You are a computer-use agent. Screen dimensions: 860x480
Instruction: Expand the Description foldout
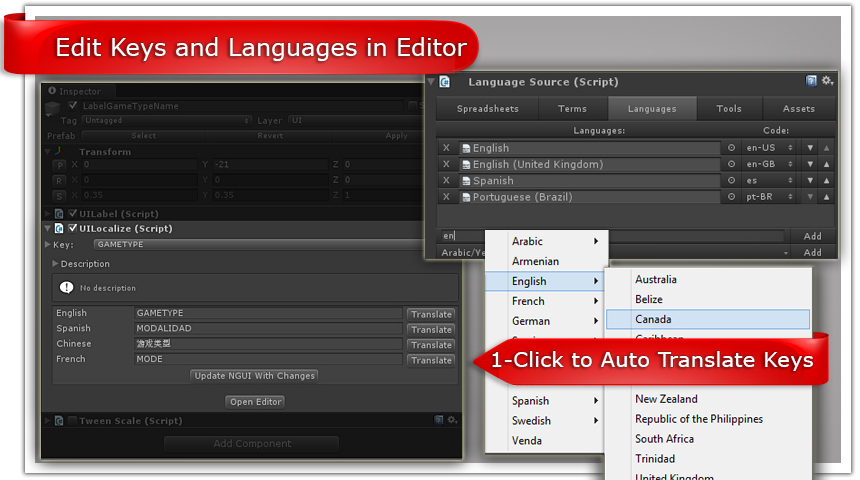(x=55, y=263)
